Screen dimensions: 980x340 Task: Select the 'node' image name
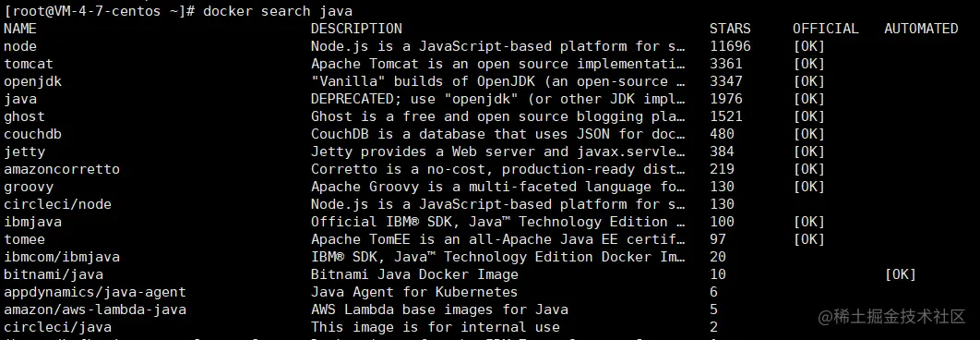[x=20, y=45]
